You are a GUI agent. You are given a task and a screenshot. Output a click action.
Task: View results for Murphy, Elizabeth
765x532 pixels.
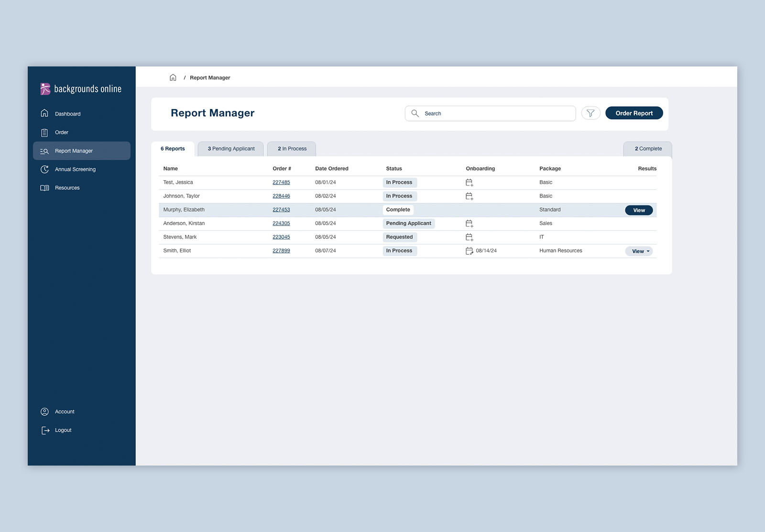(639, 210)
